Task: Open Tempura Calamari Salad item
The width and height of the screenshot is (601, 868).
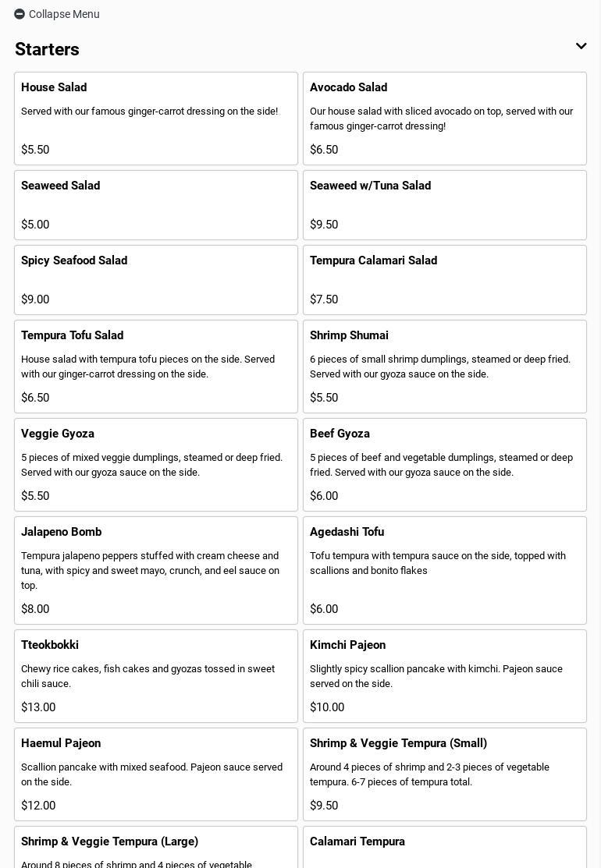Action: (x=445, y=280)
